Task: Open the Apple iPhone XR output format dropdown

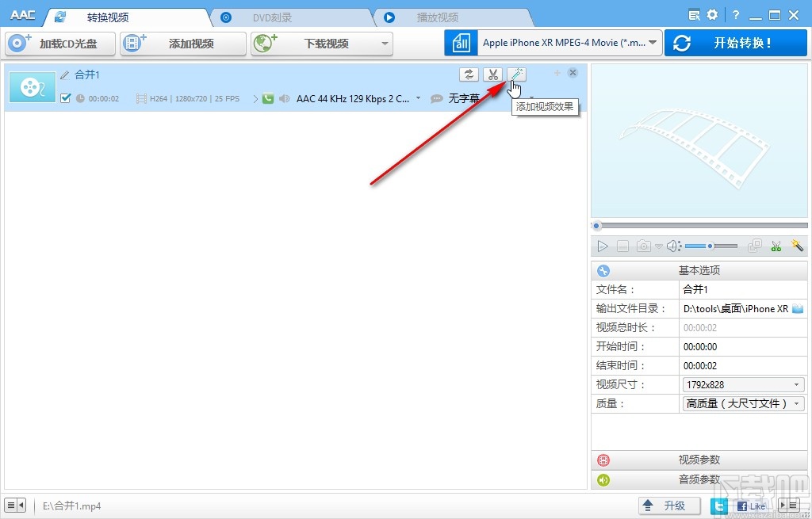Action: (x=566, y=42)
